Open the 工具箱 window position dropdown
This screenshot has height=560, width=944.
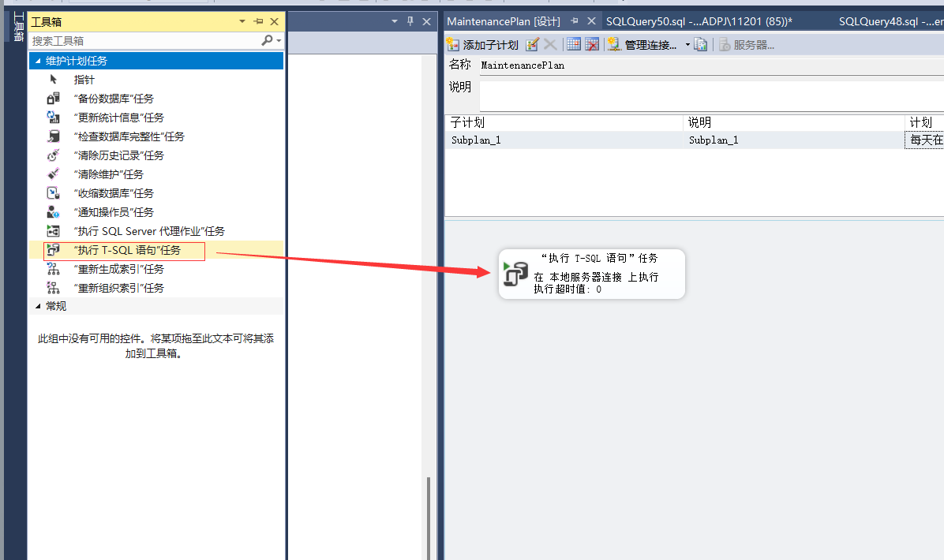click(x=242, y=21)
